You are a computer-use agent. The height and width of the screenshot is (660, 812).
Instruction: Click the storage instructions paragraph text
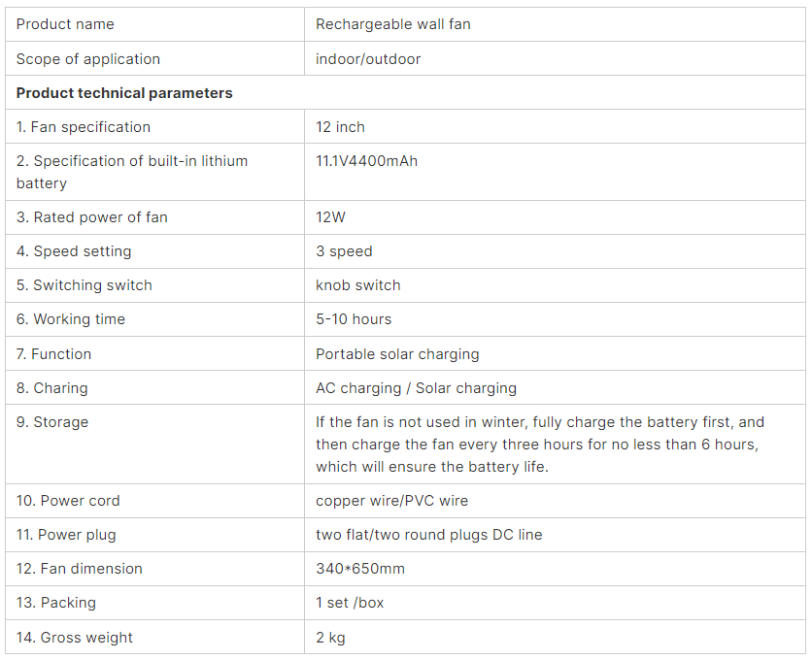(x=540, y=445)
